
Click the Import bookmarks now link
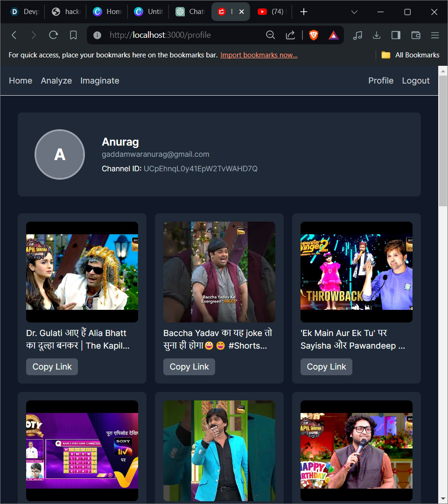(259, 55)
